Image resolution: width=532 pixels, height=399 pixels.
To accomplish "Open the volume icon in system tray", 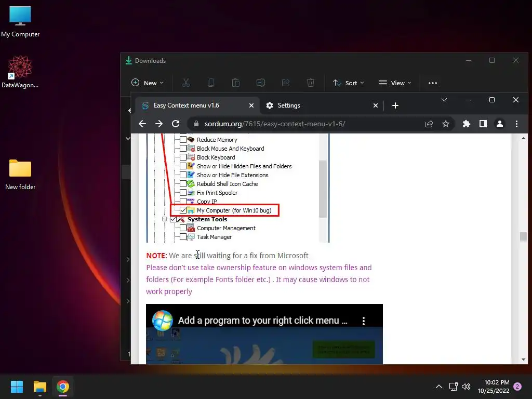I will (466, 387).
